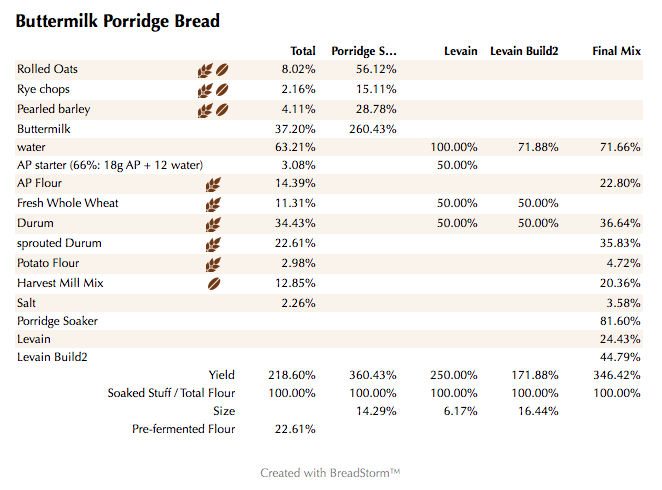This screenshot has width=662, height=490.
Task: Click the wheat flour icon beside Rolled Oats
Action: (x=205, y=70)
